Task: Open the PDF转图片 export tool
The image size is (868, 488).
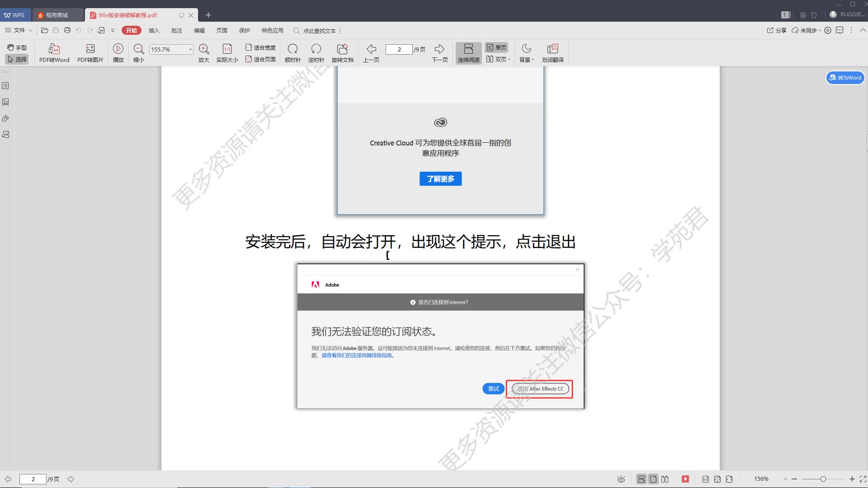Action: [90, 52]
